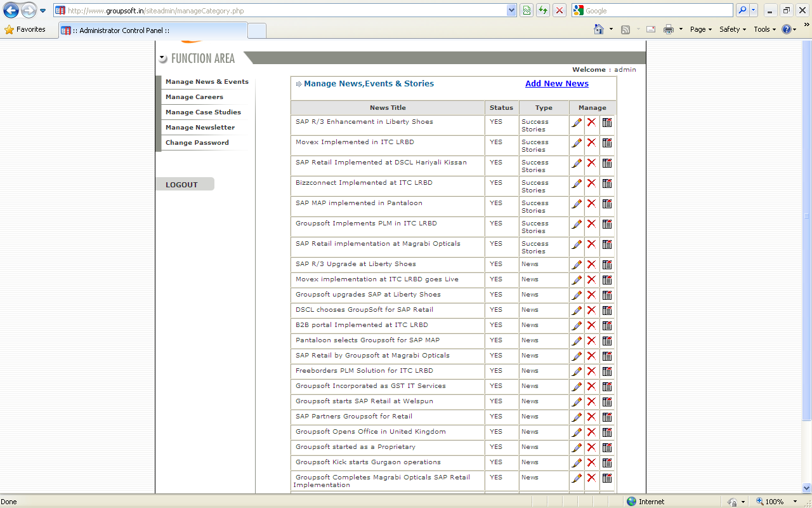Open Manage Newsletter section
This screenshot has height=508, width=812.
200,128
